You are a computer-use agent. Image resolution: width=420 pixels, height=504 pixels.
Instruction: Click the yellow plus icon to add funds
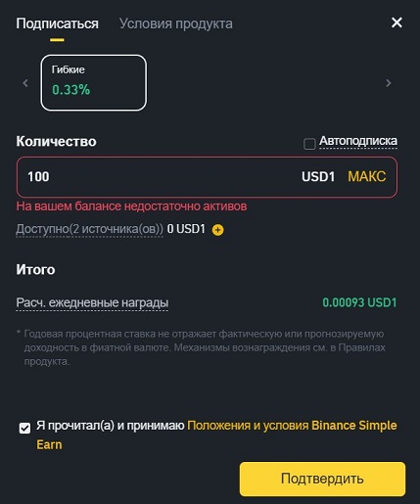pyautogui.click(x=217, y=230)
